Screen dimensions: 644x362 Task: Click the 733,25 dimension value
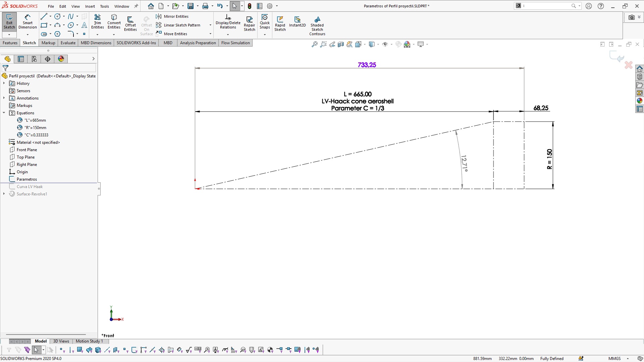tap(367, 65)
